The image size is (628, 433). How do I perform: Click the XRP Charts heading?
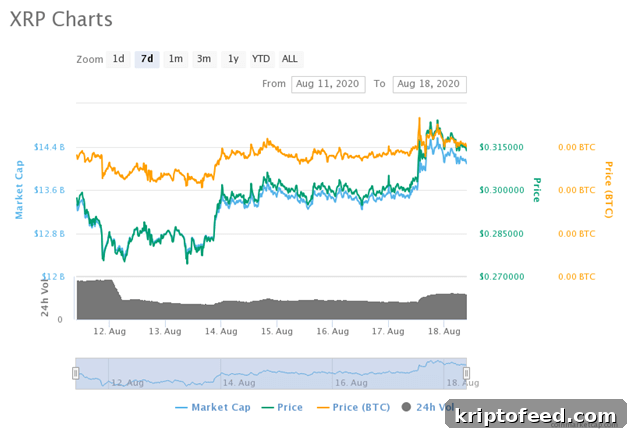[x=61, y=19]
